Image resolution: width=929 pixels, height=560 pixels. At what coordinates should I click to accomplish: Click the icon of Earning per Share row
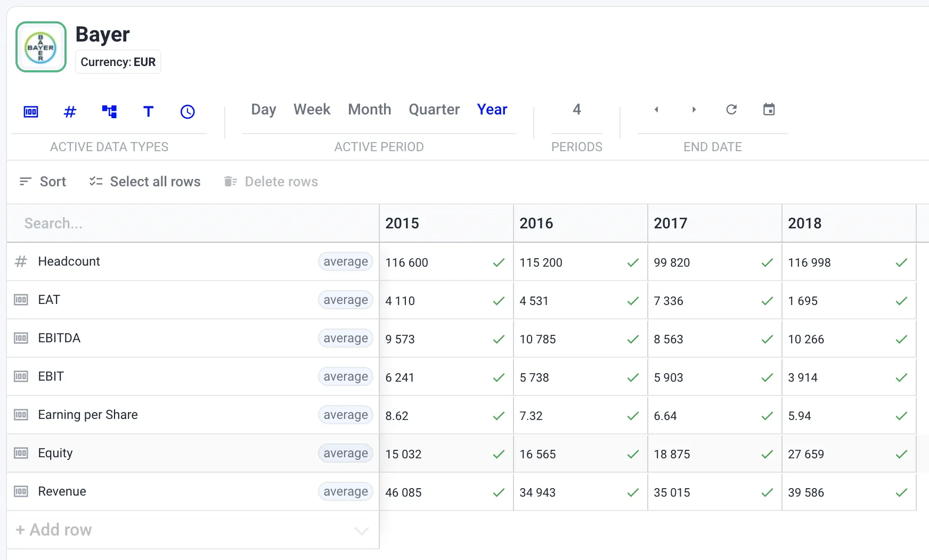tap(21, 415)
